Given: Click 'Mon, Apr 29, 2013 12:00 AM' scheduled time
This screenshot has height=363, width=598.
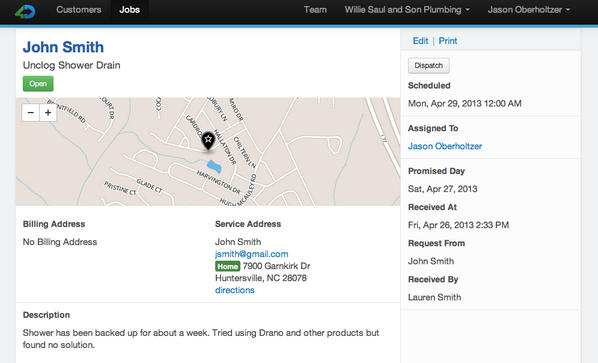Looking at the screenshot, I should [465, 103].
